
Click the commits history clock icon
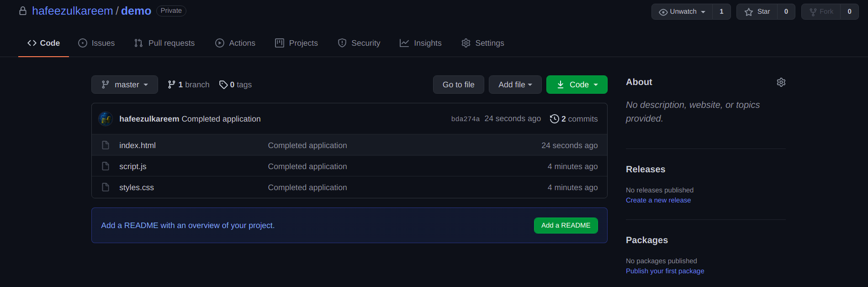[x=554, y=119]
